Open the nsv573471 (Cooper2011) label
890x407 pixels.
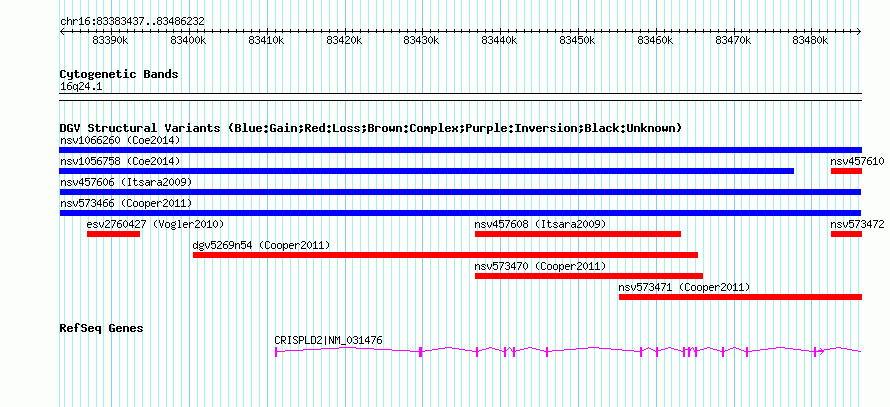tap(685, 287)
